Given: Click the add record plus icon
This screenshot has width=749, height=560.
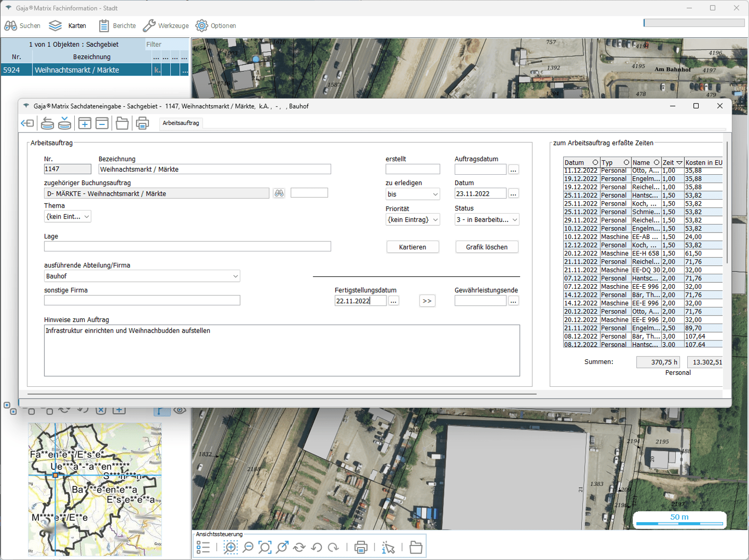Looking at the screenshot, I should [x=85, y=123].
